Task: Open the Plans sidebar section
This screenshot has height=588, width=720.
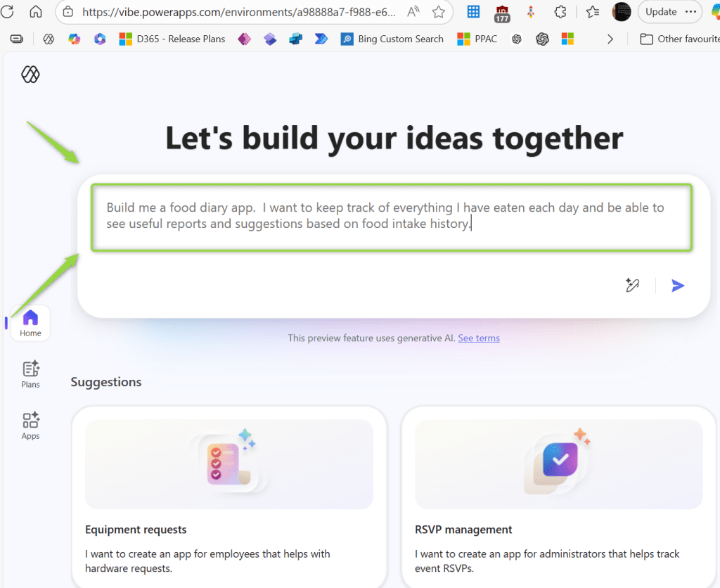Action: (30, 374)
